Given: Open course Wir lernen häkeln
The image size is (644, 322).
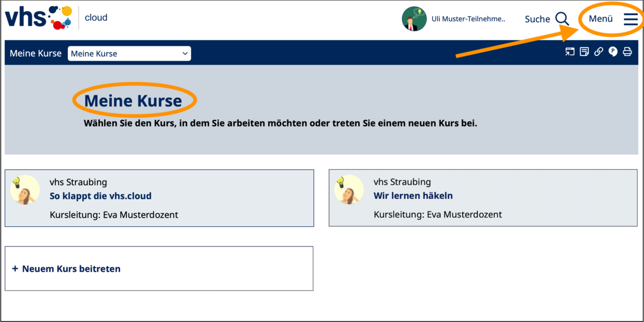Looking at the screenshot, I should 413,196.
